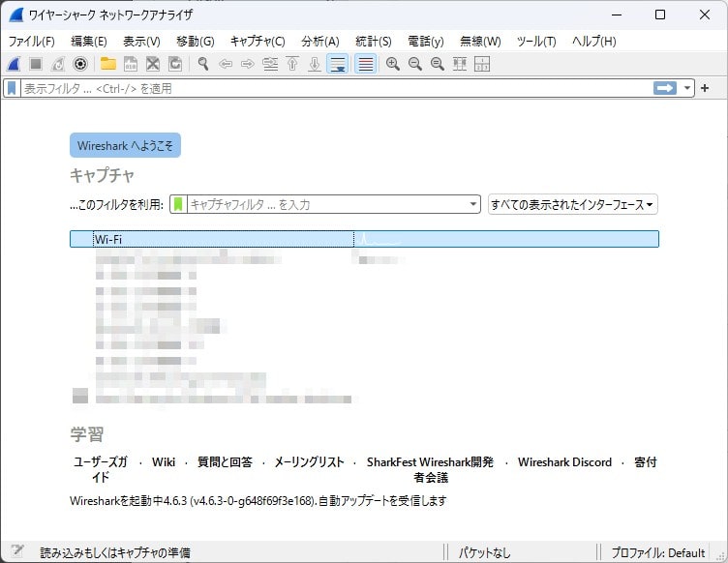Open the Wireshark Discord link

pos(565,461)
